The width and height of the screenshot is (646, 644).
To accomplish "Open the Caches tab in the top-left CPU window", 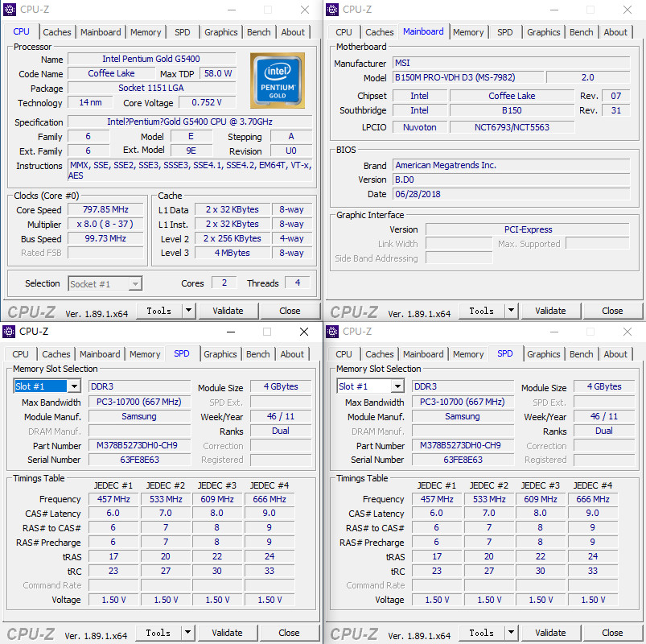I will click(57, 32).
